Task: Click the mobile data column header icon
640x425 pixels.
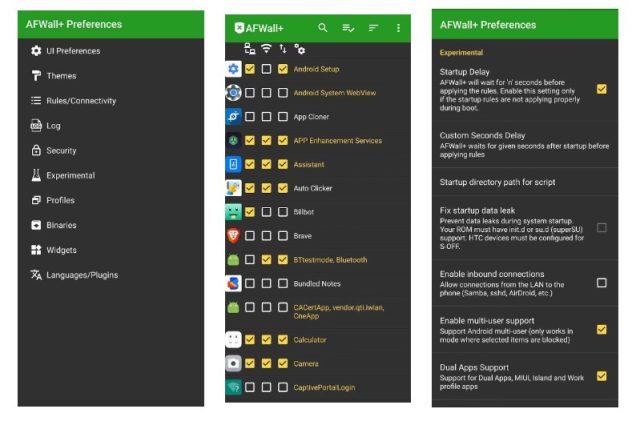Action: tap(283, 48)
